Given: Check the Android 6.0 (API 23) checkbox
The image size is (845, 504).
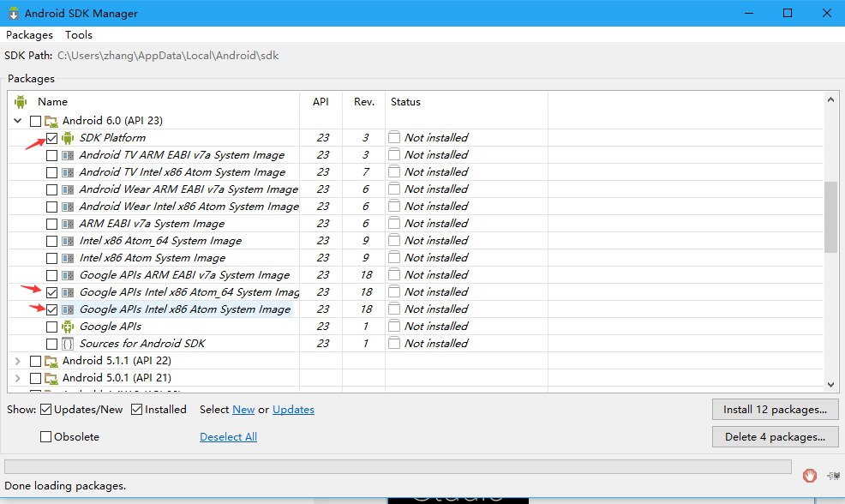Looking at the screenshot, I should 36,121.
